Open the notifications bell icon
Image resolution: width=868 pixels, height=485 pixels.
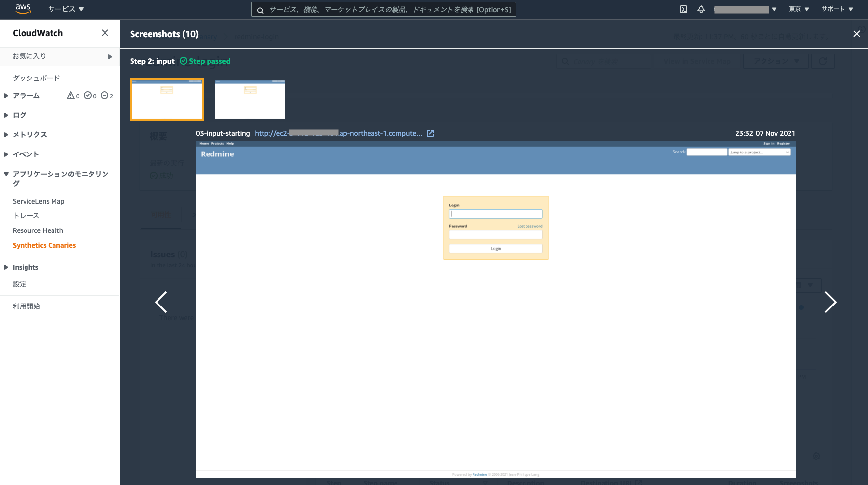pyautogui.click(x=701, y=9)
